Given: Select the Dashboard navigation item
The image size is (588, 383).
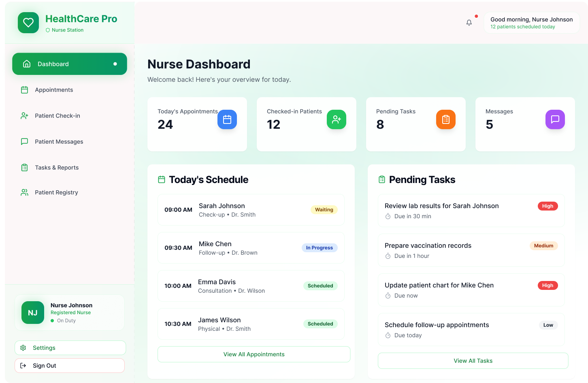Looking at the screenshot, I should click(69, 64).
